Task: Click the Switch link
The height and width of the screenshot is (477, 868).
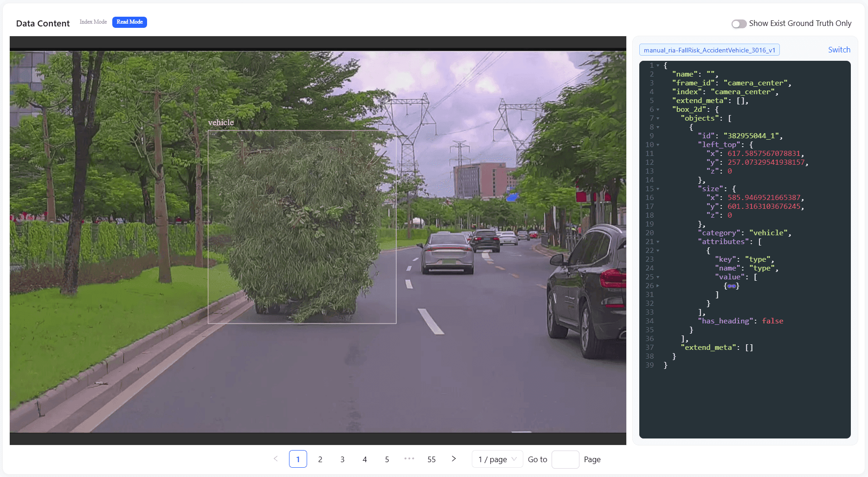Action: coord(839,50)
